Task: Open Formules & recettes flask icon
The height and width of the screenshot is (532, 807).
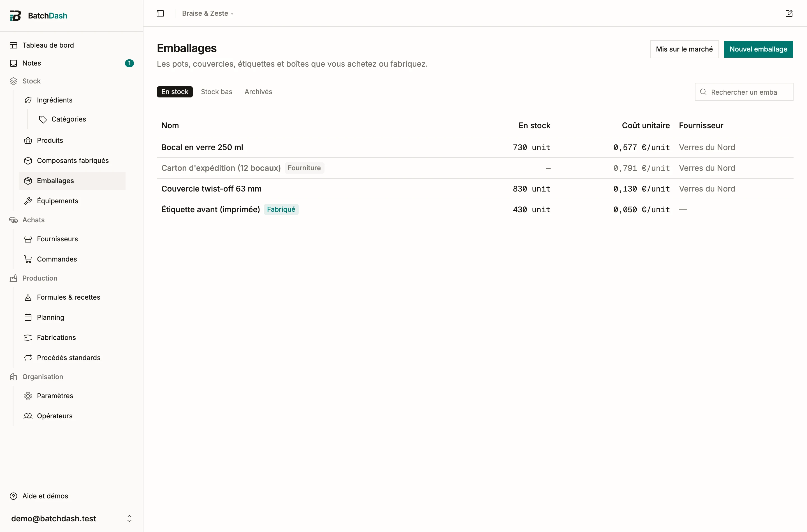Action: pyautogui.click(x=28, y=297)
